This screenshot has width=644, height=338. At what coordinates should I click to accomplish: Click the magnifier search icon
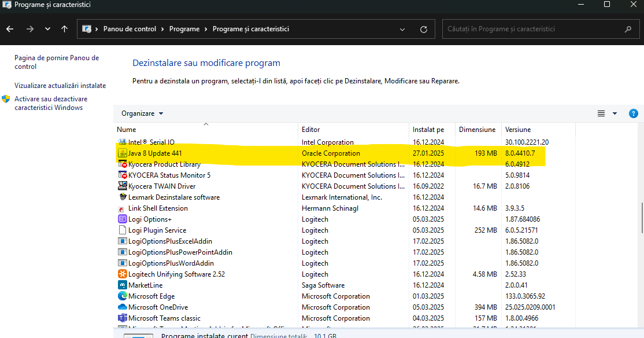click(x=628, y=29)
